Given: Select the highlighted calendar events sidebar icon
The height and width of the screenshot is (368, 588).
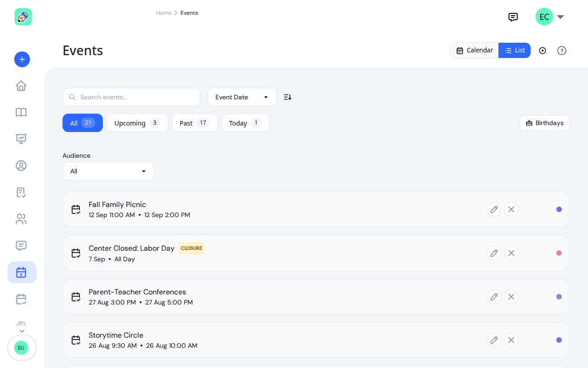Looking at the screenshot, I should [22, 272].
